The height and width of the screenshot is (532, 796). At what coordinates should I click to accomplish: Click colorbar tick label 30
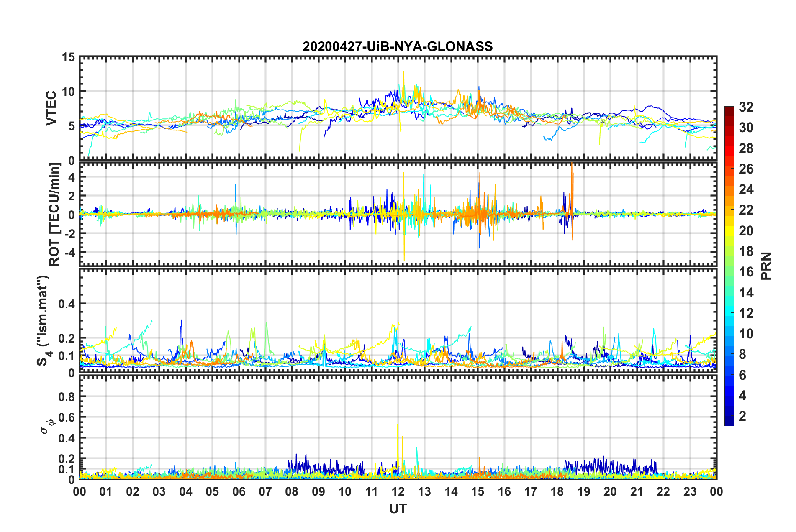pos(746,128)
